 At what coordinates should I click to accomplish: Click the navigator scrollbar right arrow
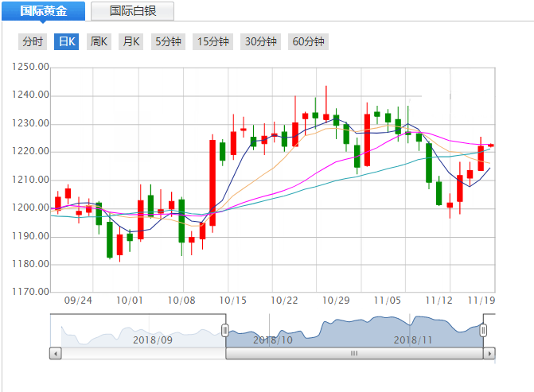pos(489,353)
